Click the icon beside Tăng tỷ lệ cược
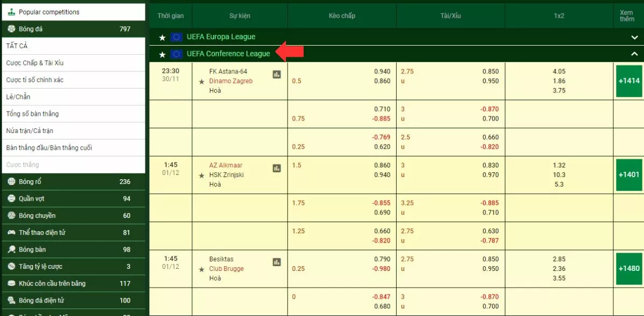This screenshot has width=644, height=316. (x=11, y=266)
